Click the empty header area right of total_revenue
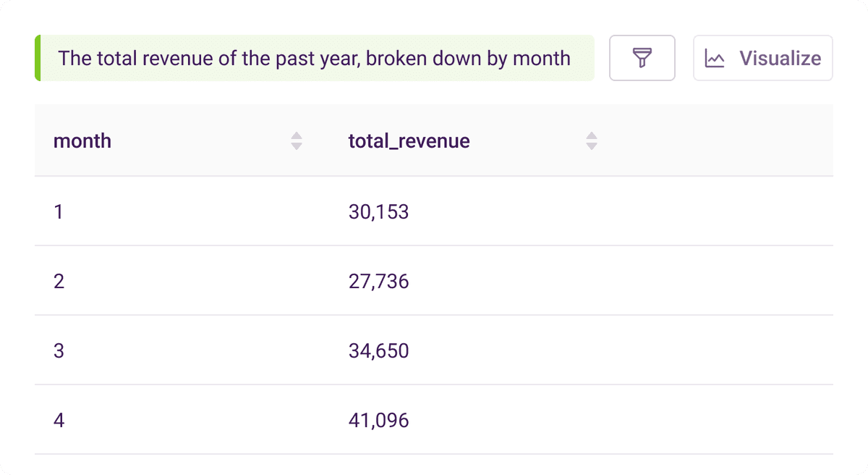This screenshot has height=475, width=868. 716,140
